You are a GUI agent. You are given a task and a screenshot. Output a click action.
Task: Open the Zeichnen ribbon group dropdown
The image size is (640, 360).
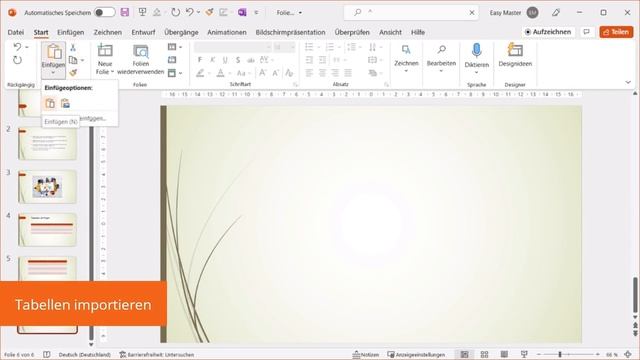[x=406, y=59]
